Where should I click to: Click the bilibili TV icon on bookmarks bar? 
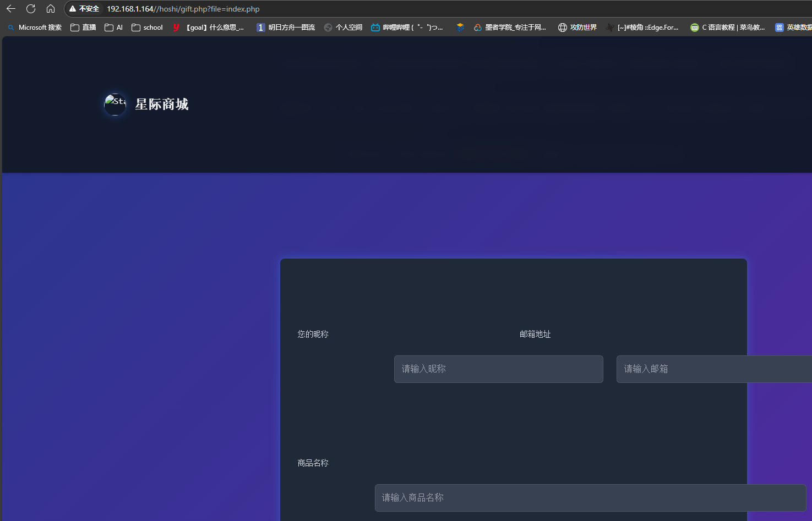[x=375, y=27]
